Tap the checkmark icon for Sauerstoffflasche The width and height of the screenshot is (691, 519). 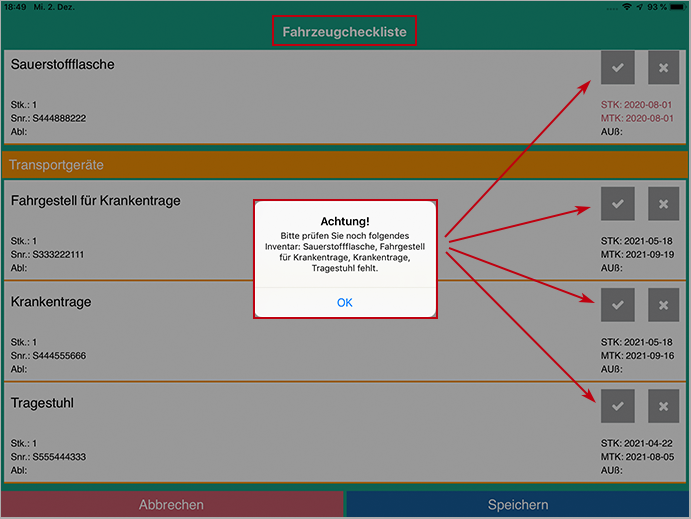617,68
